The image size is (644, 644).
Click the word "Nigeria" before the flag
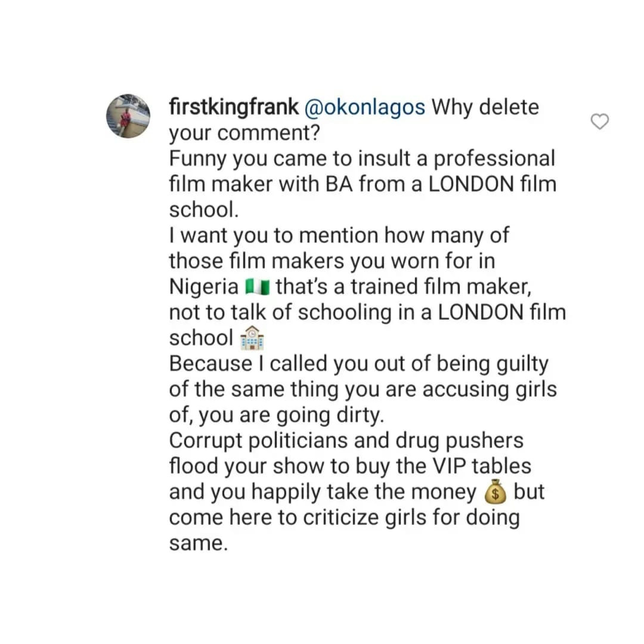click(204, 286)
